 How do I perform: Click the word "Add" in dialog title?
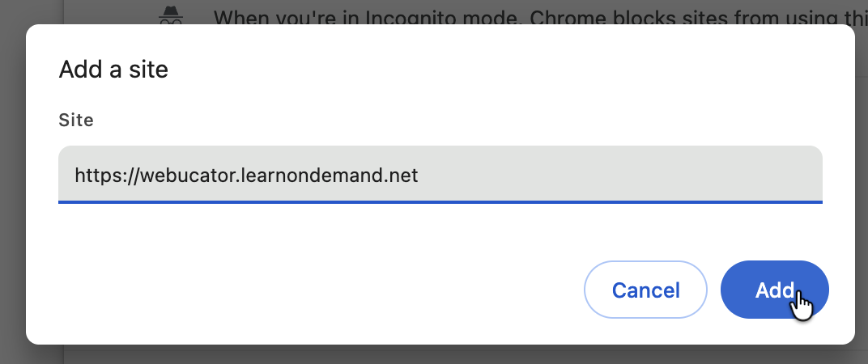point(78,70)
